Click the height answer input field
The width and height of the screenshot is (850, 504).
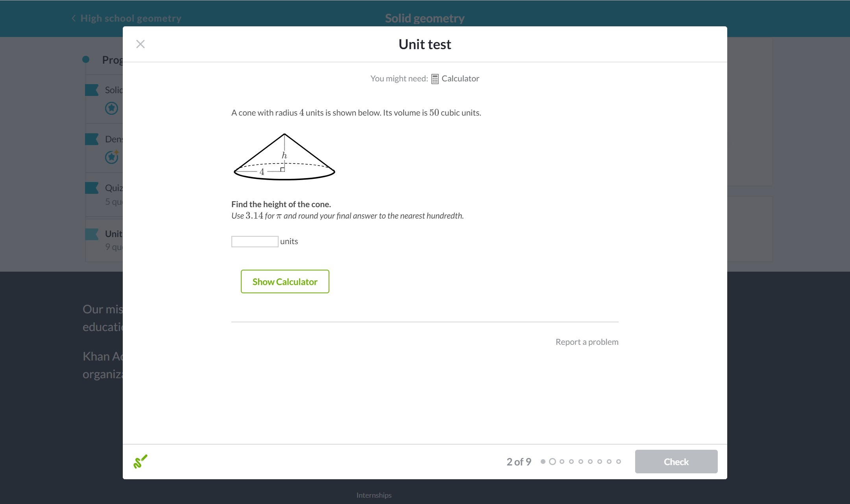coord(255,241)
